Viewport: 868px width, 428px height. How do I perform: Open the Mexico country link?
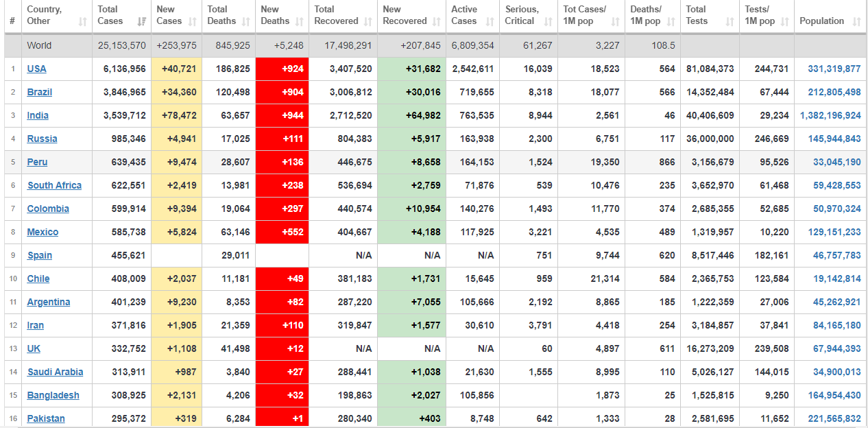click(x=43, y=232)
